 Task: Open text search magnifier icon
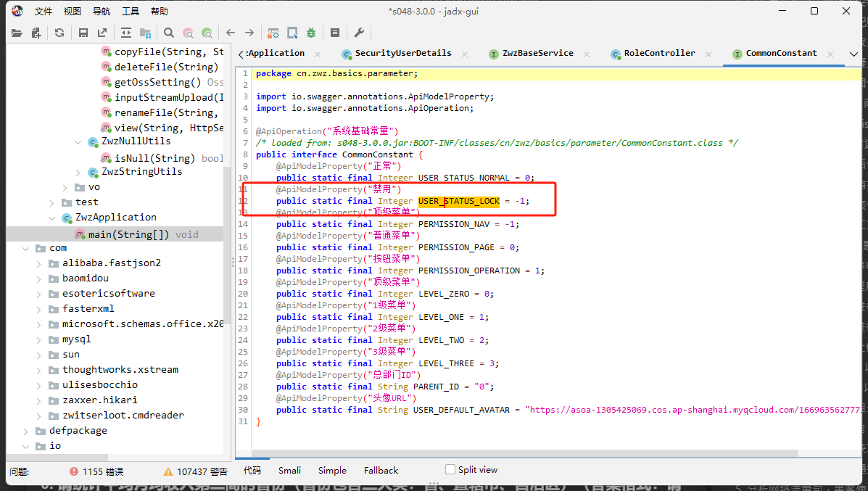169,33
